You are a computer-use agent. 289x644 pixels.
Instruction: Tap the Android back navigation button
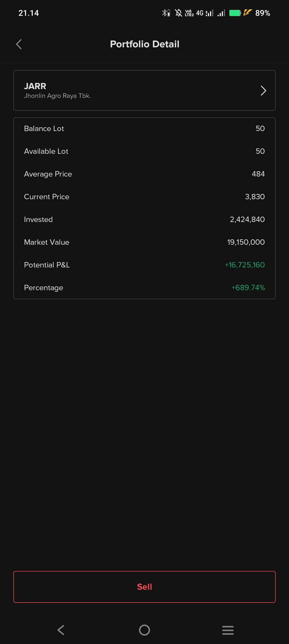pyautogui.click(x=61, y=630)
